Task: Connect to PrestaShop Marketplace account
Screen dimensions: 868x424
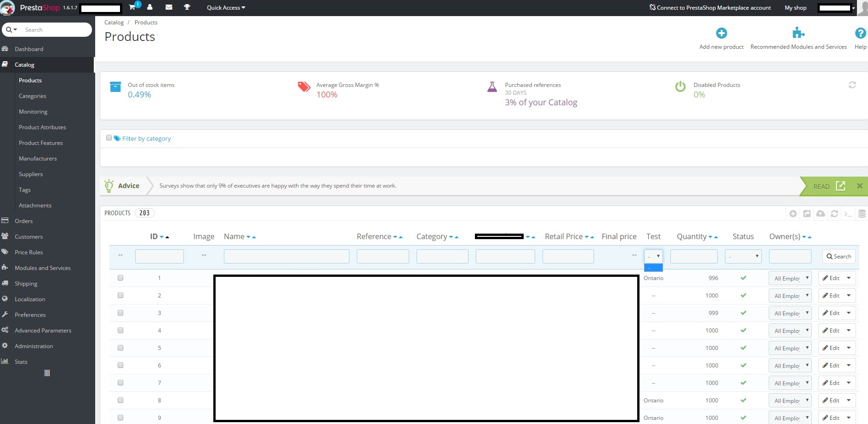Action: [710, 7]
